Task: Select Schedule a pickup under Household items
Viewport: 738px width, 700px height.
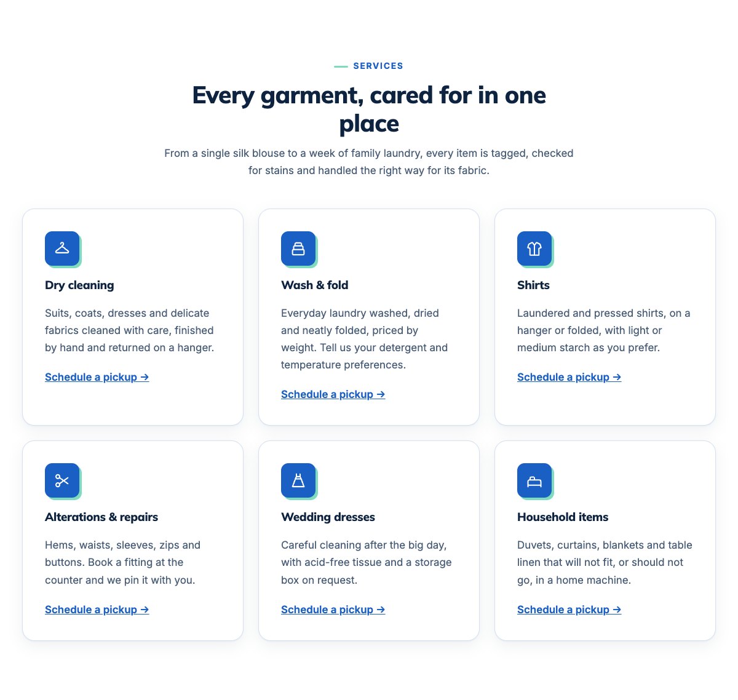Action: 569,610
